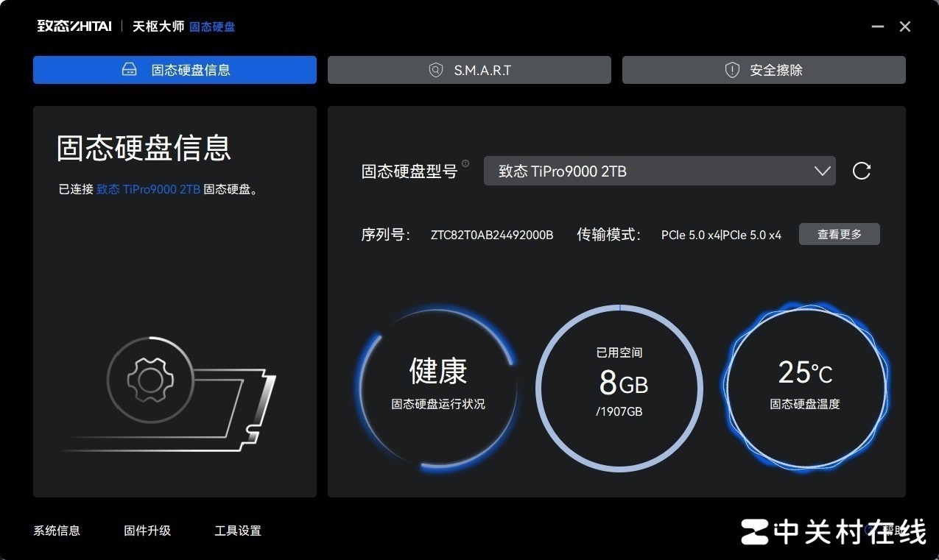Click the refresh icon beside drive model
This screenshot has height=560, width=939.
pyautogui.click(x=861, y=171)
